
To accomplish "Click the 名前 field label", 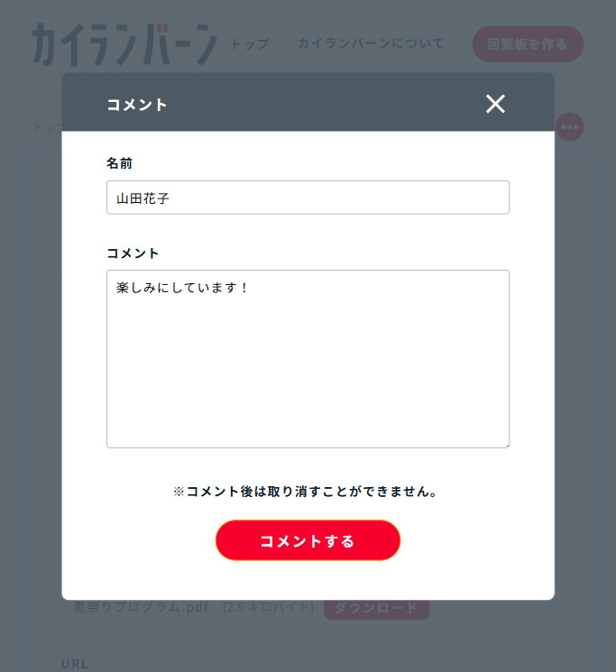I will pos(119,163).
